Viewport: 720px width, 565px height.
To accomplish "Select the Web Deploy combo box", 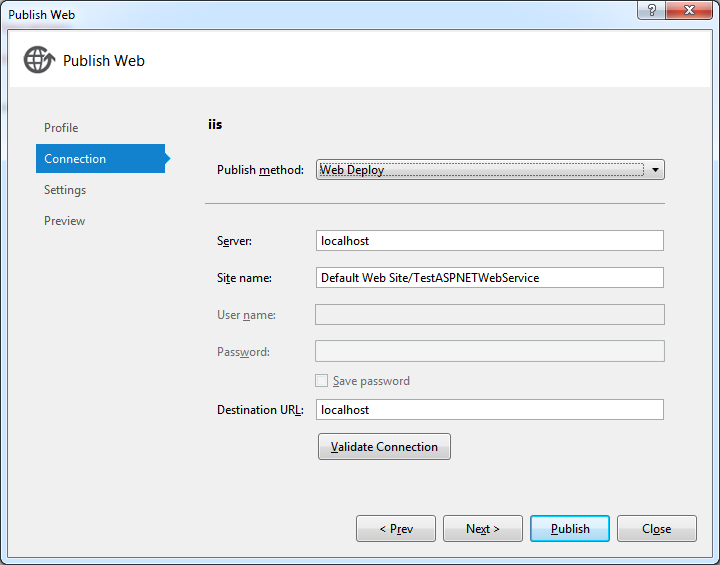I will point(490,170).
